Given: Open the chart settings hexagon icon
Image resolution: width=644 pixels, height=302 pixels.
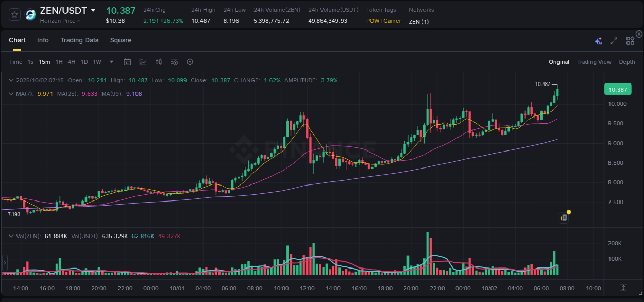Looking at the screenshot, I should point(190,62).
